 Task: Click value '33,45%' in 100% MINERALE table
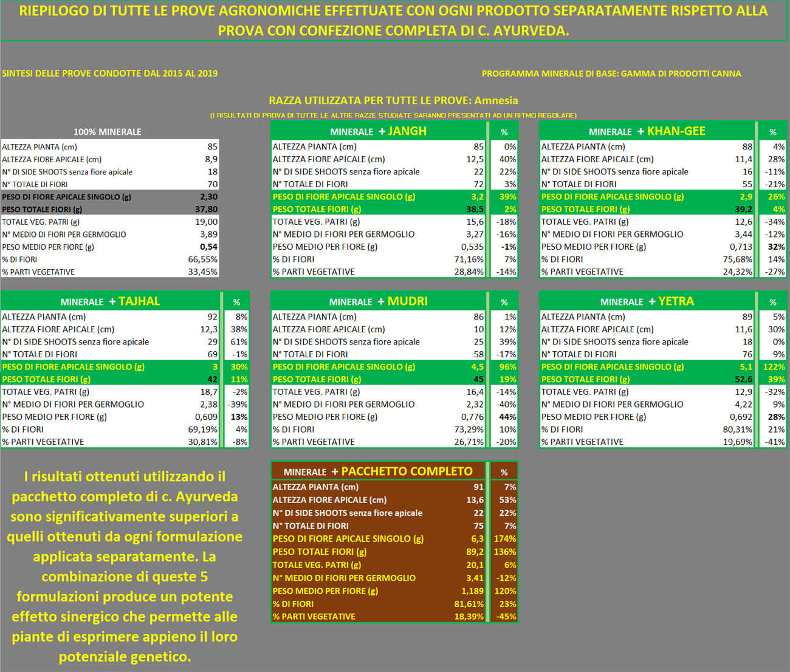(x=203, y=272)
